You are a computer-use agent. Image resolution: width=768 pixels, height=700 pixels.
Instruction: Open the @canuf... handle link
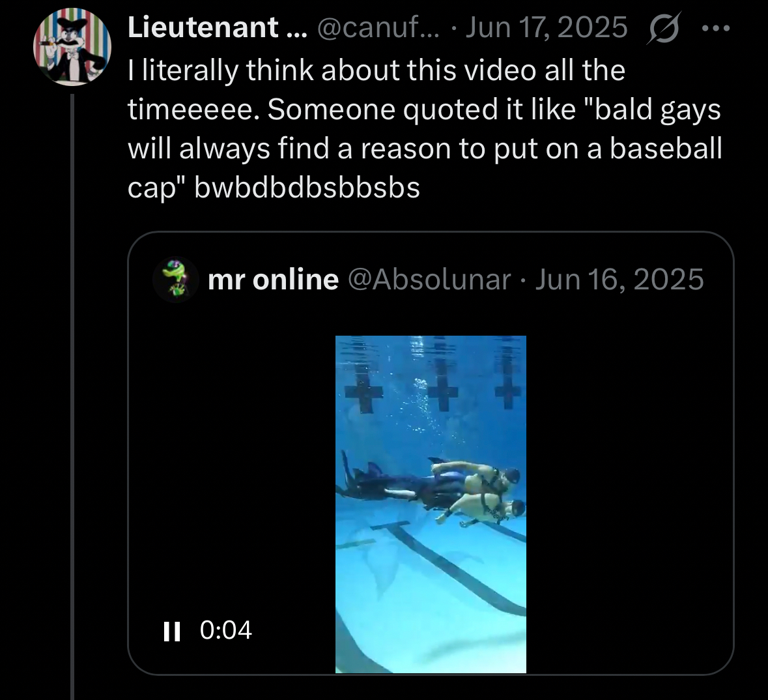click(x=378, y=27)
